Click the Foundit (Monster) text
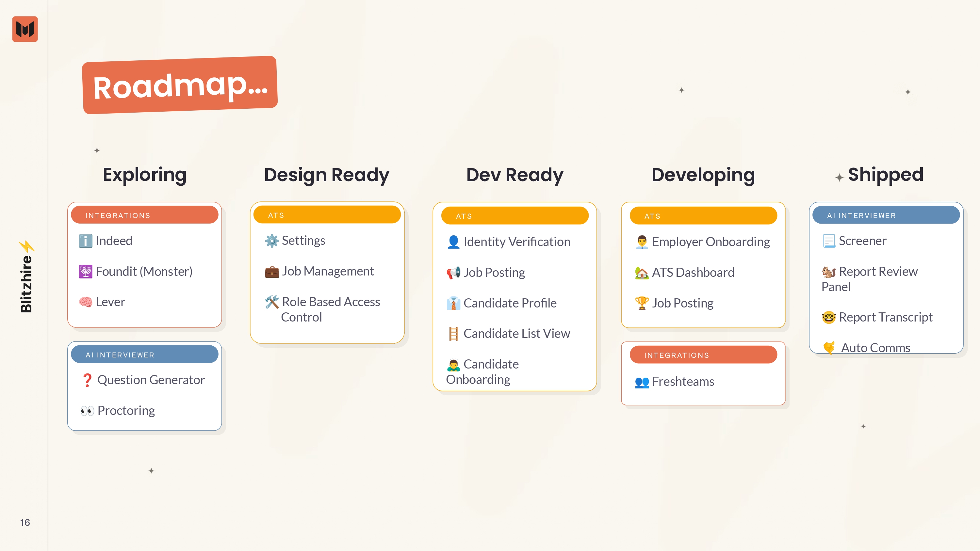 (144, 272)
